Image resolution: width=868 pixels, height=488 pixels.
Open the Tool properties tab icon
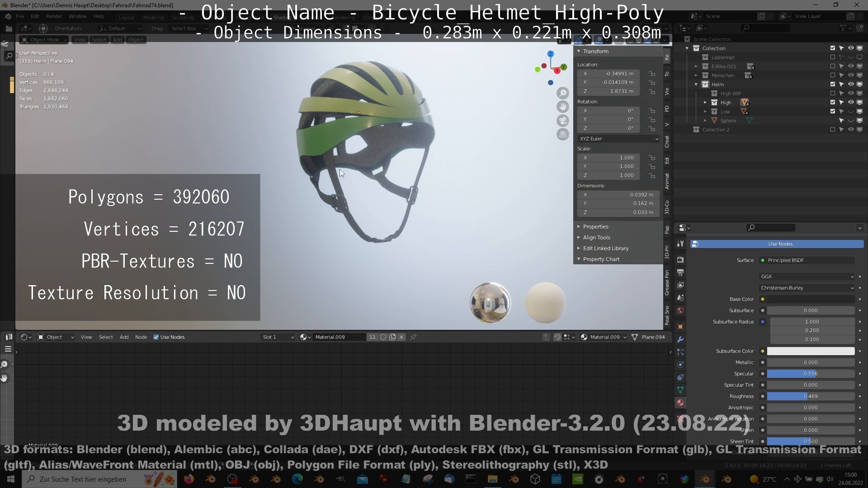[680, 244]
